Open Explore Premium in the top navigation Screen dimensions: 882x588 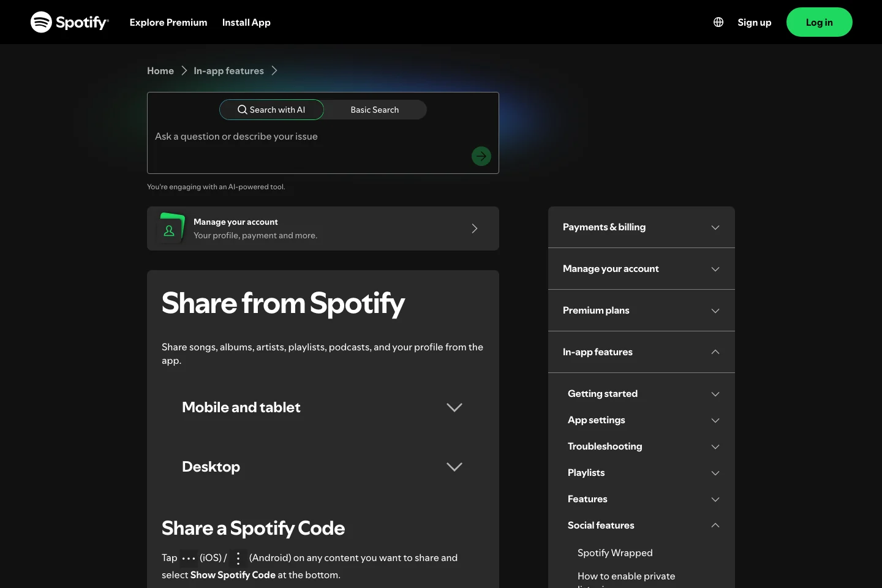[x=168, y=22]
